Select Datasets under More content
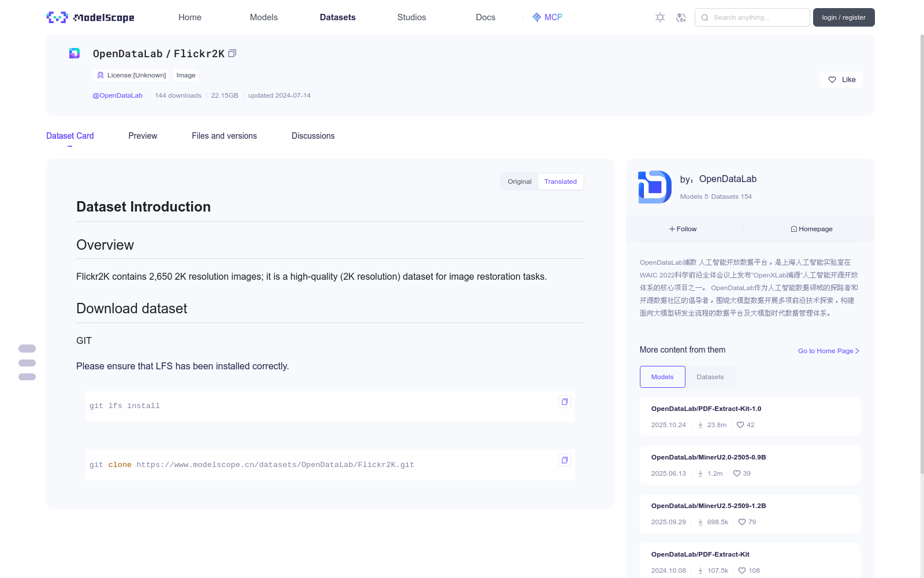The height and width of the screenshot is (578, 924). (x=710, y=377)
